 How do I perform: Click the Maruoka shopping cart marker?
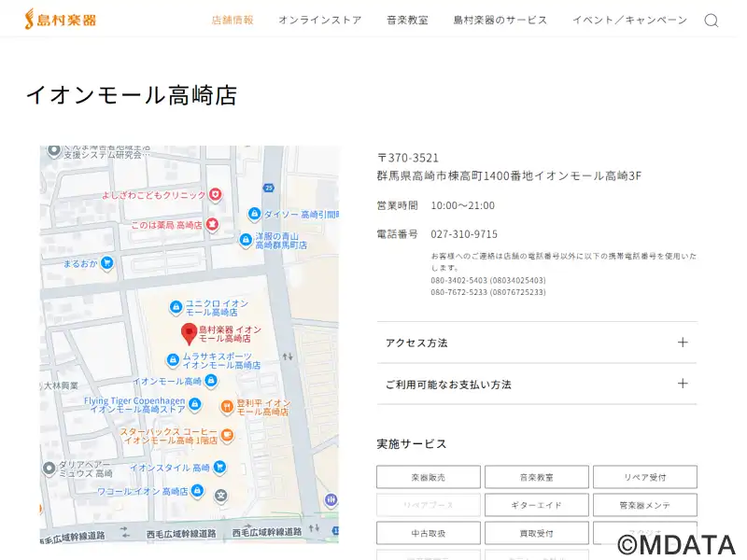[107, 263]
